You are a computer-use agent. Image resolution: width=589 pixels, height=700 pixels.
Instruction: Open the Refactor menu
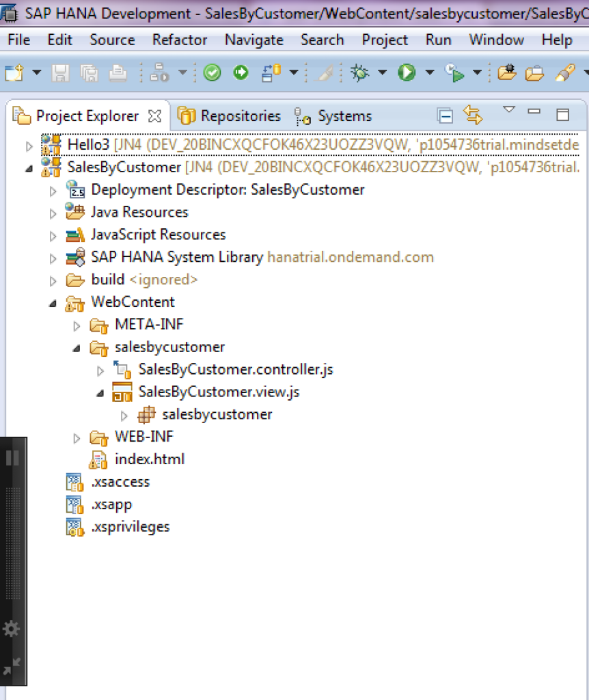(180, 40)
